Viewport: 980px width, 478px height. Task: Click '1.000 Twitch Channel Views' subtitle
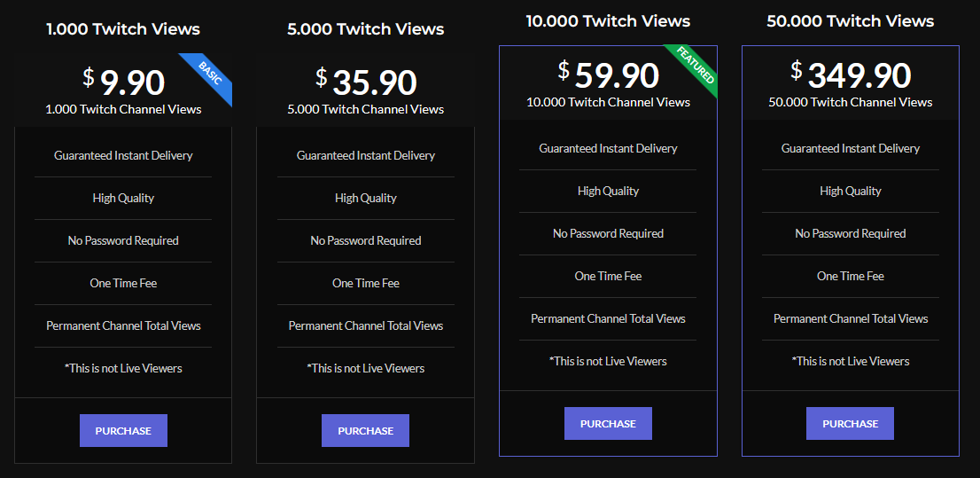coord(123,109)
